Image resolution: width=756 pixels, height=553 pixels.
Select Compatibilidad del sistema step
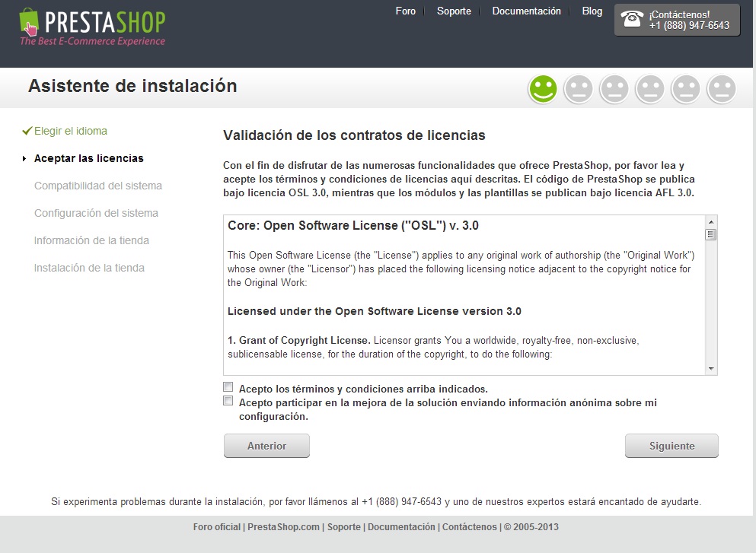(x=98, y=186)
